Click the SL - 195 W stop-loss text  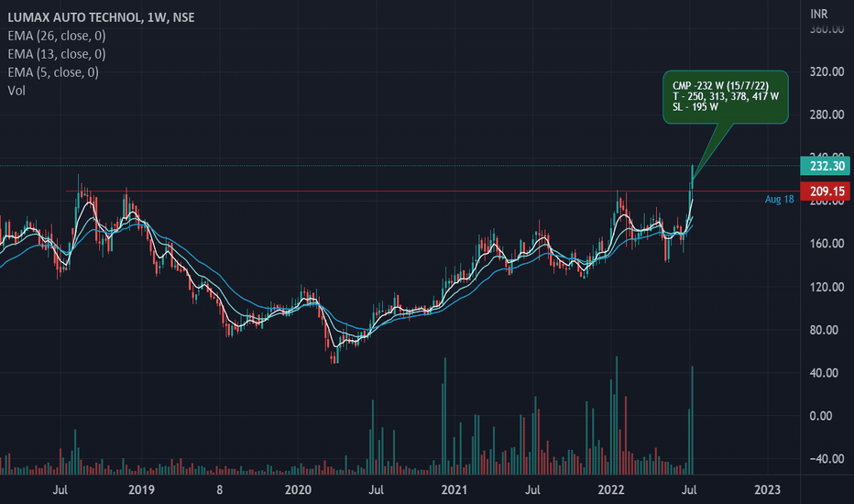tap(695, 107)
